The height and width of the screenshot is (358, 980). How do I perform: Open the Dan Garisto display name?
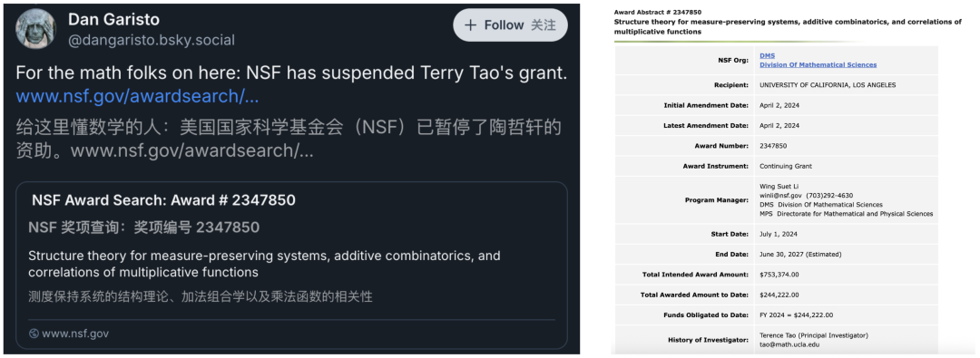pos(113,20)
